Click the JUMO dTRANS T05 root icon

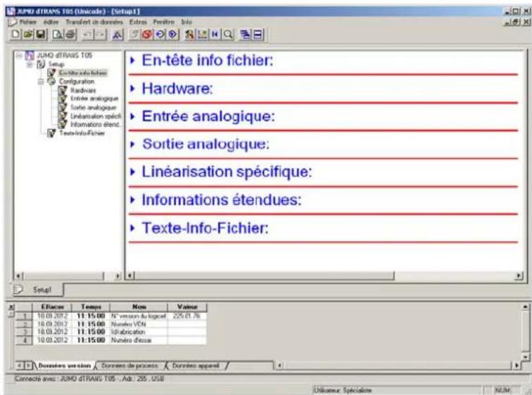(30, 56)
